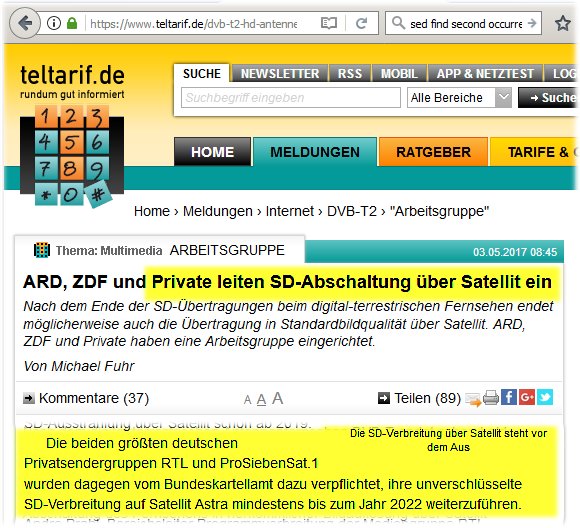Screen dimensions: 580x528
Task: Click the browser search text field
Action: 466,24
